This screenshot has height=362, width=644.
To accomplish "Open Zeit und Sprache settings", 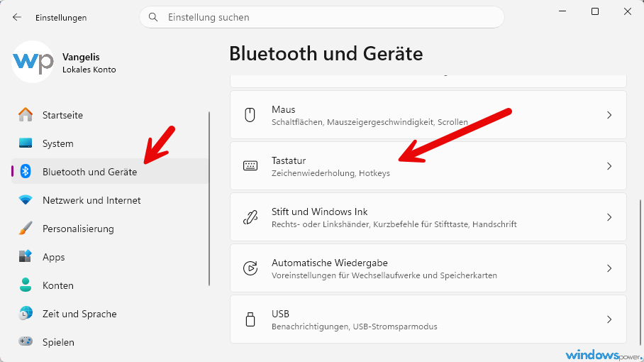I will coord(110,314).
